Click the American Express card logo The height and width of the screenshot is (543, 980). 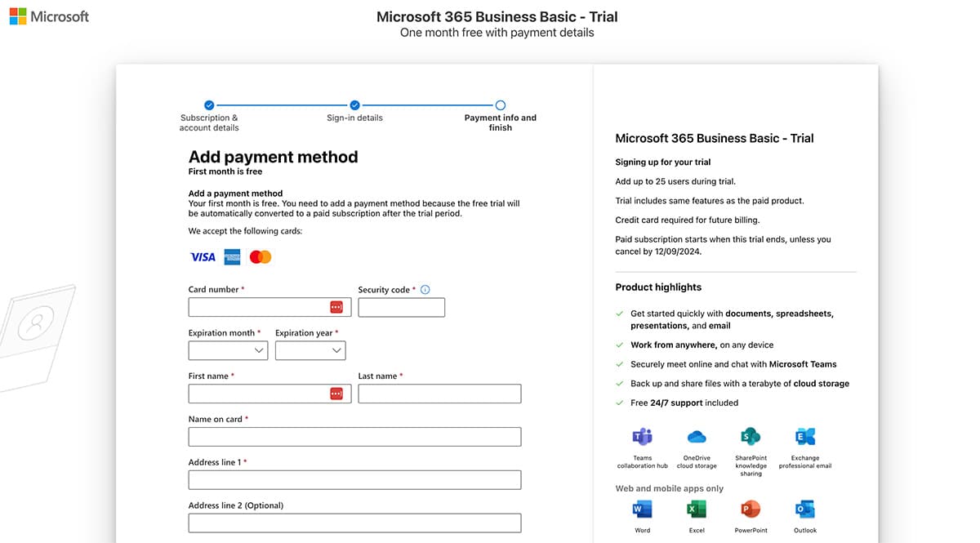[x=232, y=256]
